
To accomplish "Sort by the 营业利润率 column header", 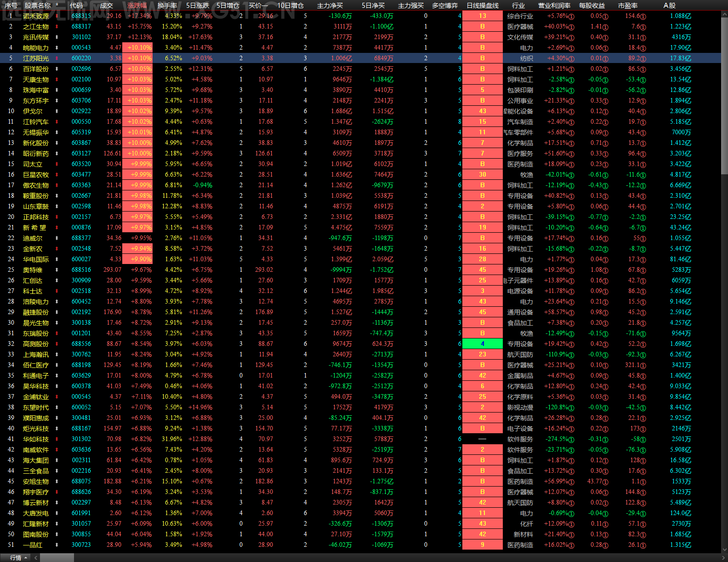I will [x=554, y=6].
